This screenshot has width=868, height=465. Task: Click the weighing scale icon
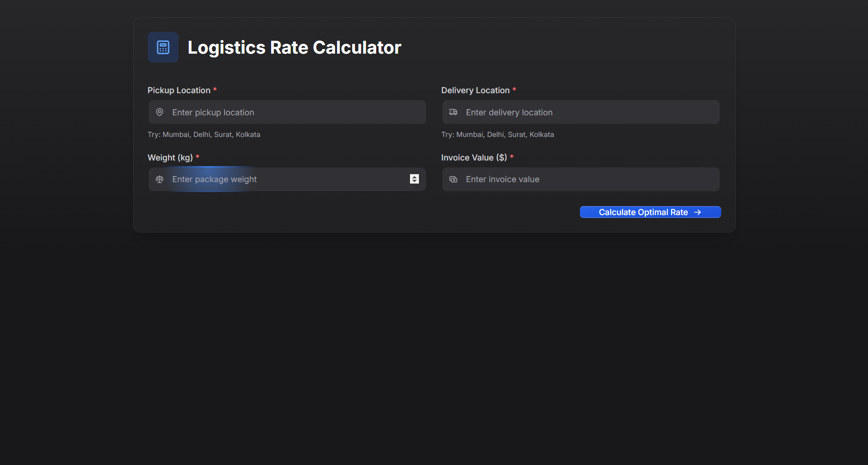160,179
